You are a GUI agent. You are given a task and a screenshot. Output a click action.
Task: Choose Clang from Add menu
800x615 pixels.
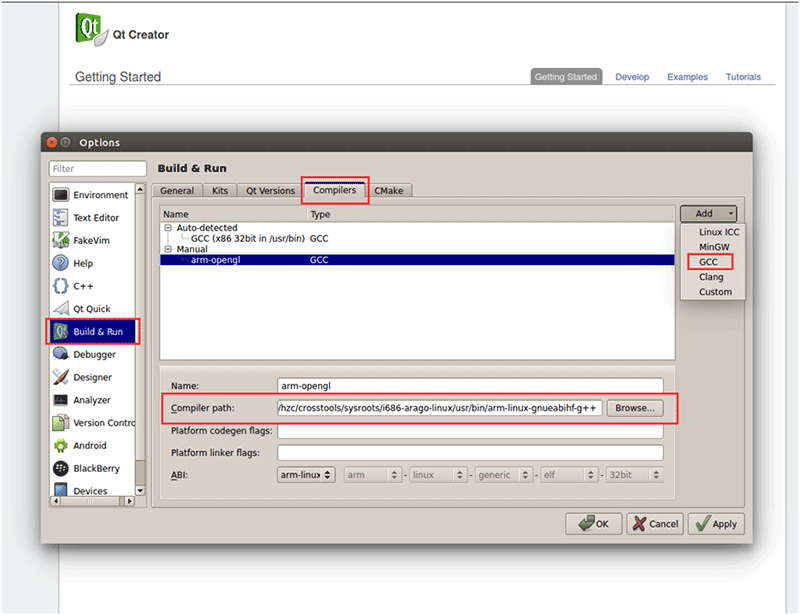pyautogui.click(x=711, y=277)
